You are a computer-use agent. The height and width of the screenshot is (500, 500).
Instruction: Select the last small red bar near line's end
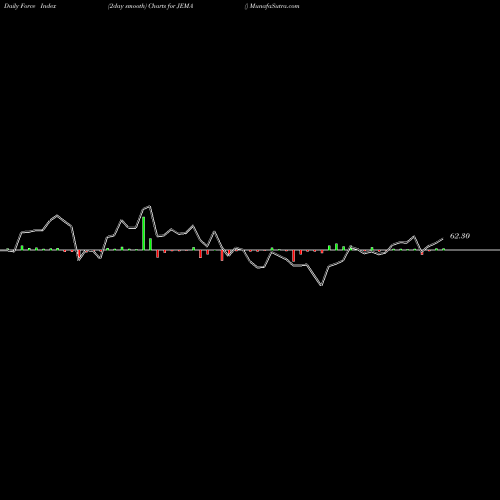pyautogui.click(x=422, y=252)
